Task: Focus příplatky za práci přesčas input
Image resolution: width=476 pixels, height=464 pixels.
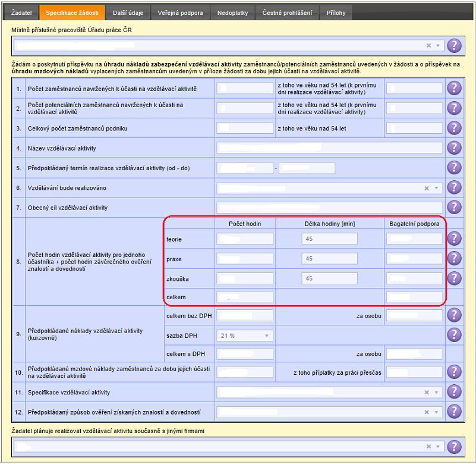Action: (414, 372)
